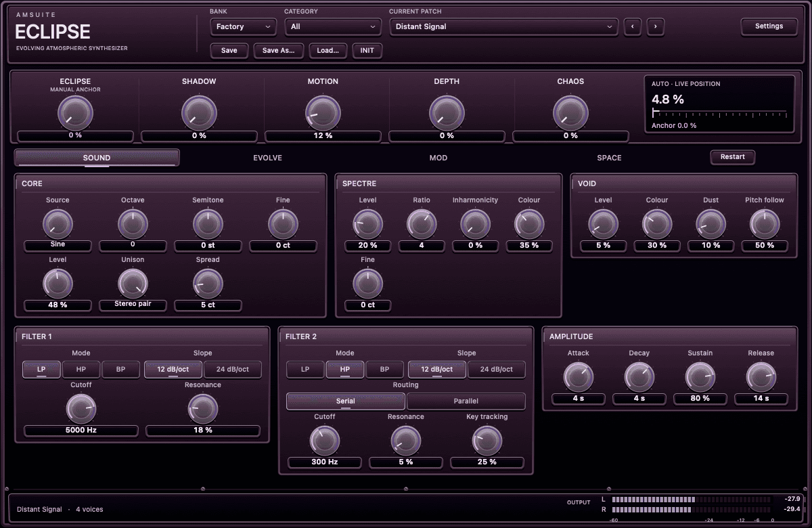Set Filter 2 routing to Parallel
This screenshot has width=812, height=528.
click(x=466, y=401)
